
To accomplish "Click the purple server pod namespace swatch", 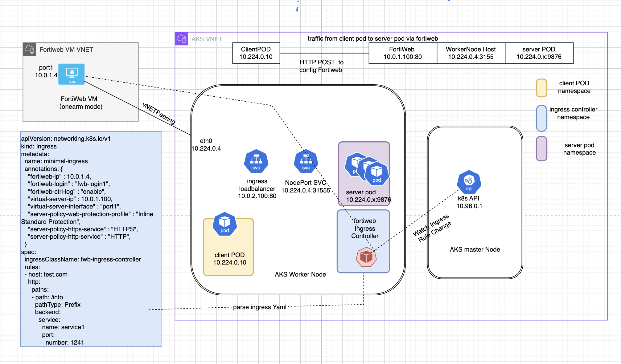I will click(541, 149).
